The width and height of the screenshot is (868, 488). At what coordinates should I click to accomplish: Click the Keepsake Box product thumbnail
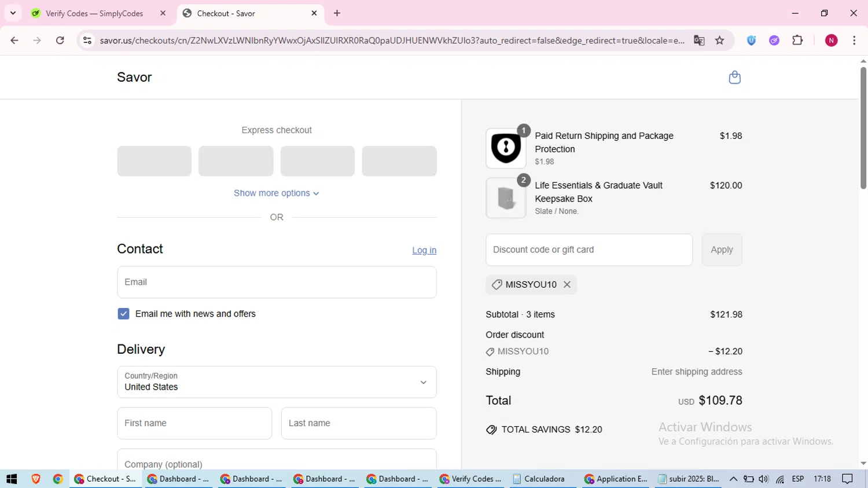506,198
